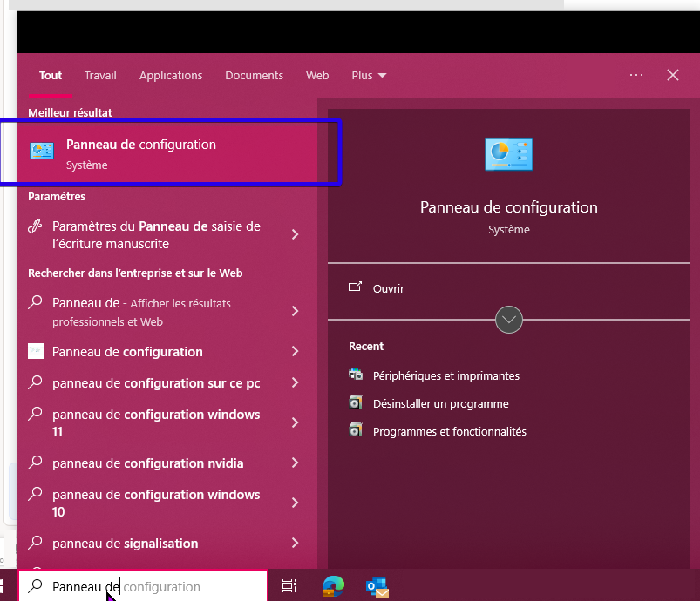This screenshot has width=700, height=601.
Task: Click search icon beside panneau de configuration windows 11
Action: click(35, 414)
